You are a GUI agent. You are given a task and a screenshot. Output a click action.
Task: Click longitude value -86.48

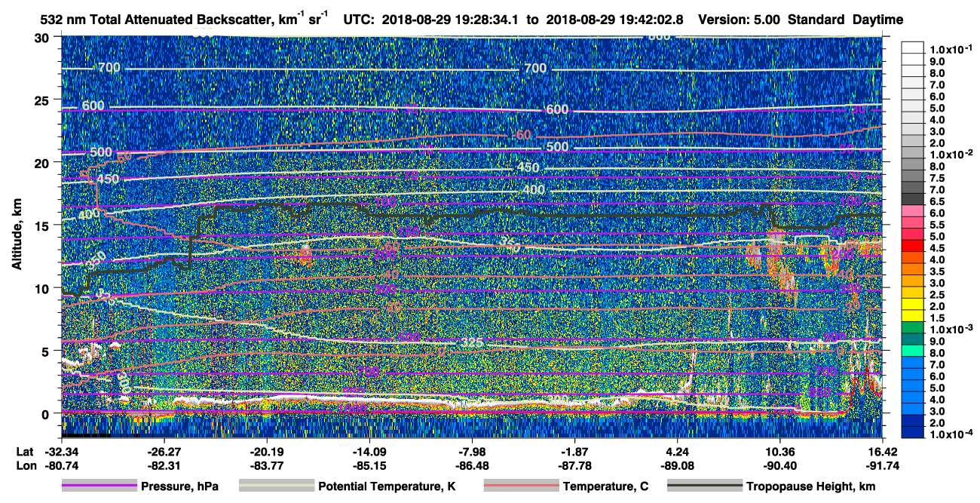[472, 465]
